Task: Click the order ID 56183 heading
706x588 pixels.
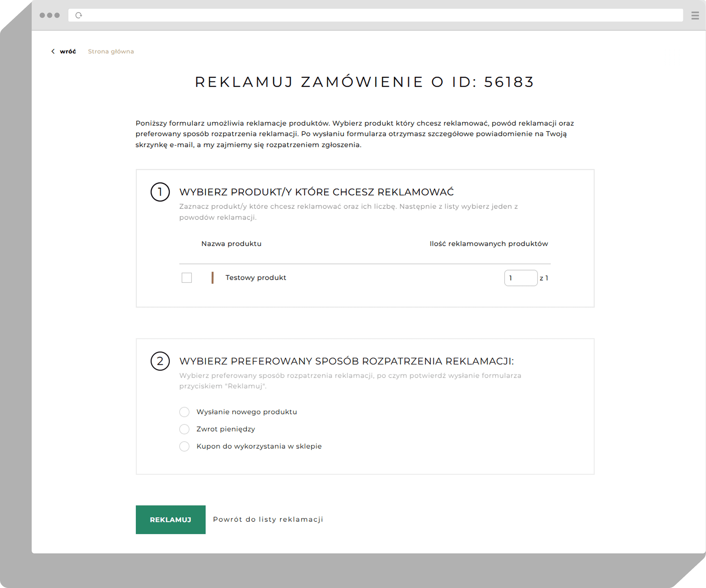Action: point(364,82)
